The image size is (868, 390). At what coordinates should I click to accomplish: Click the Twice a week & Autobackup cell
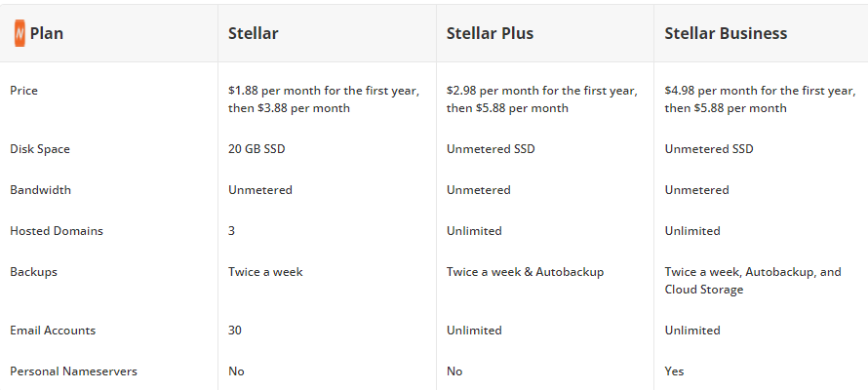point(525,272)
